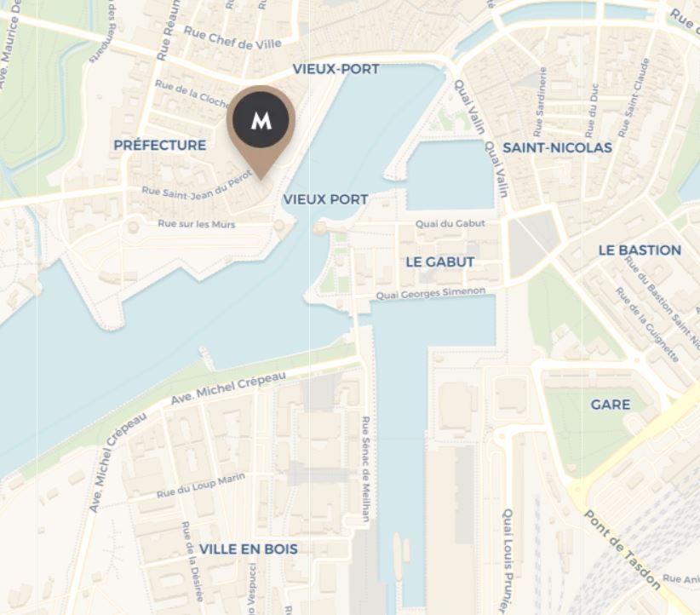Click Rue Saint-Jean du Pérot street name
Image resolution: width=700 pixels, height=615 pixels.
[x=198, y=187]
